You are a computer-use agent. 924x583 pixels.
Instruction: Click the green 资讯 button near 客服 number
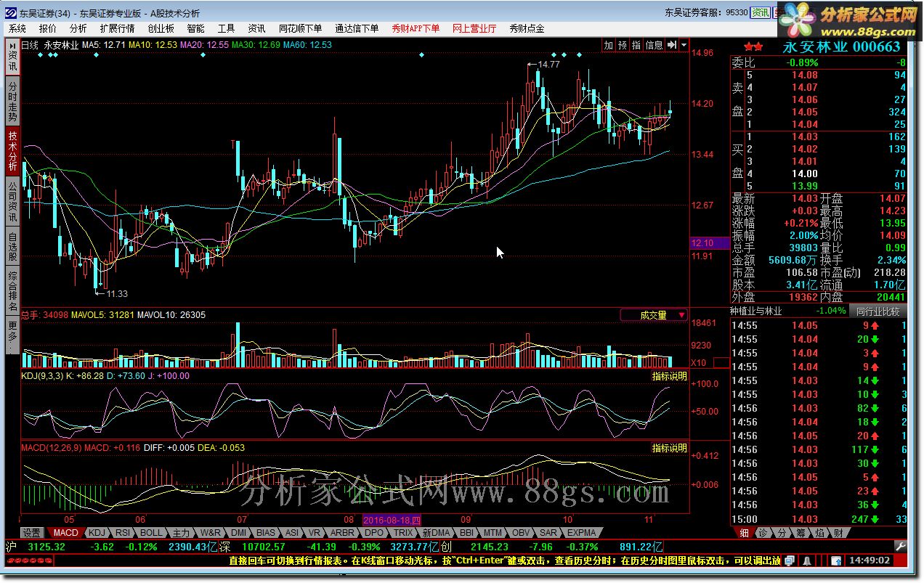click(x=761, y=12)
